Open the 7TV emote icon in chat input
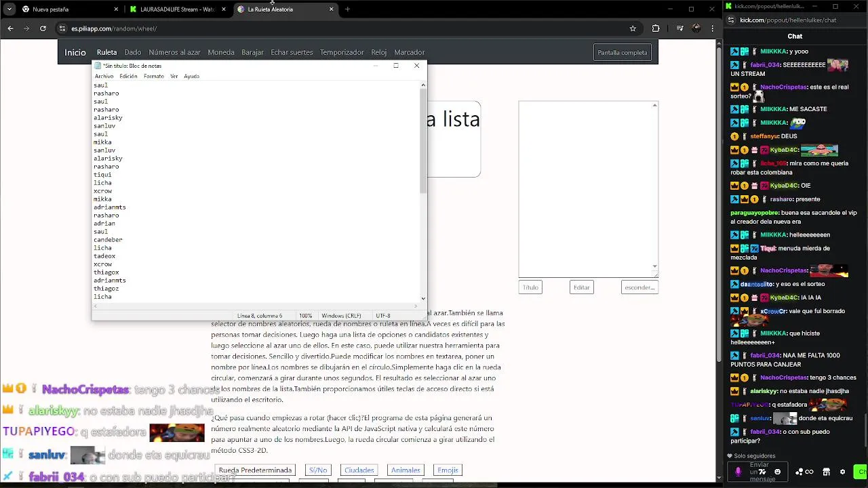The height and width of the screenshot is (488, 868). (762, 472)
